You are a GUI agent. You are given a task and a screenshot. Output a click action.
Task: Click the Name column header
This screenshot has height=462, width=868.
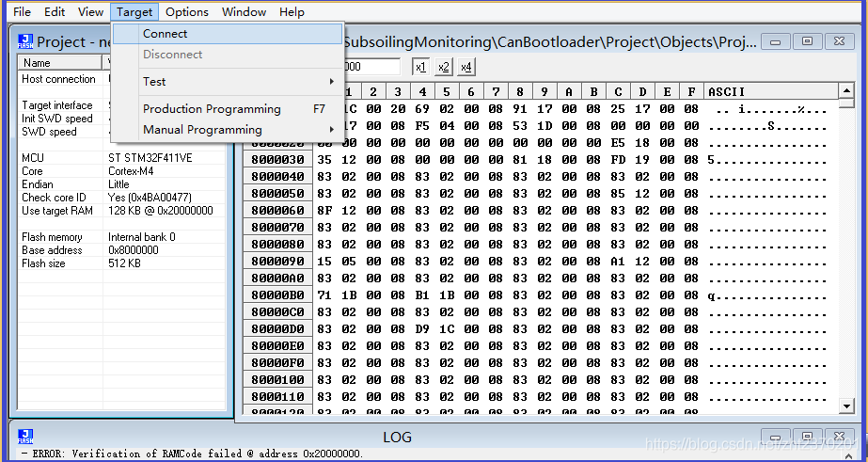[60, 63]
